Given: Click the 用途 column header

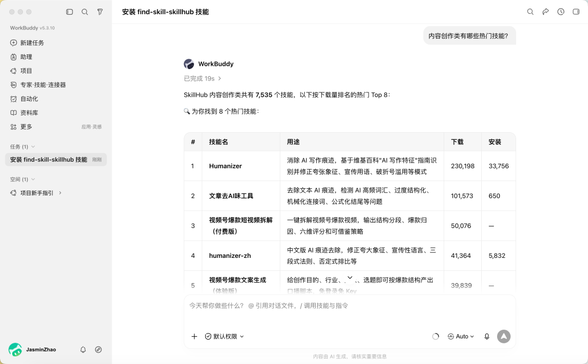Looking at the screenshot, I should pos(293,141).
